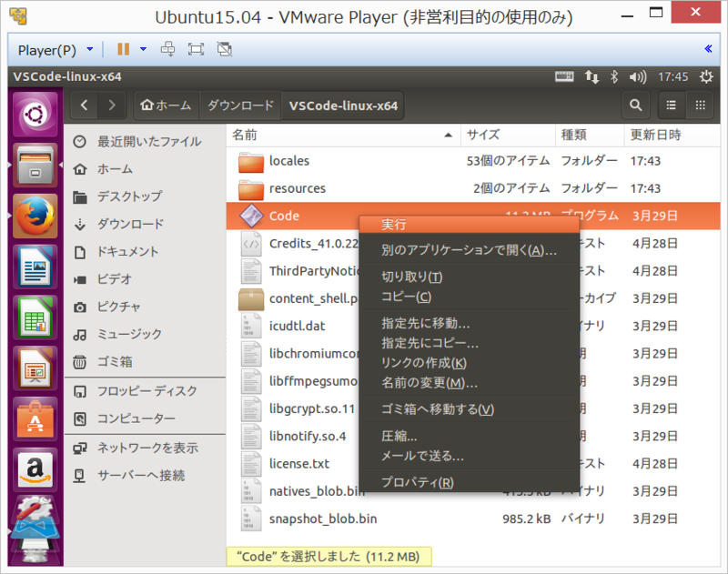Enter full screen mode via the VMware toolbar icon
Viewport: 728px width, 574px height.
[194, 48]
